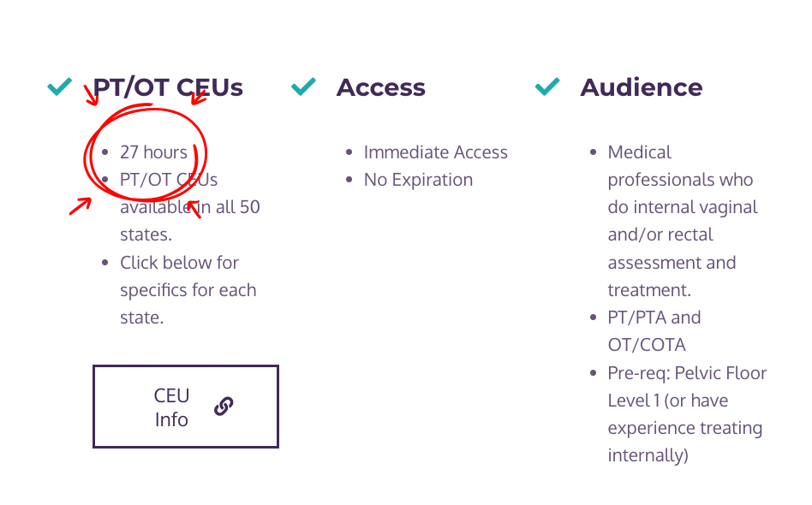Click the teal checkmark beside Access

(303, 86)
